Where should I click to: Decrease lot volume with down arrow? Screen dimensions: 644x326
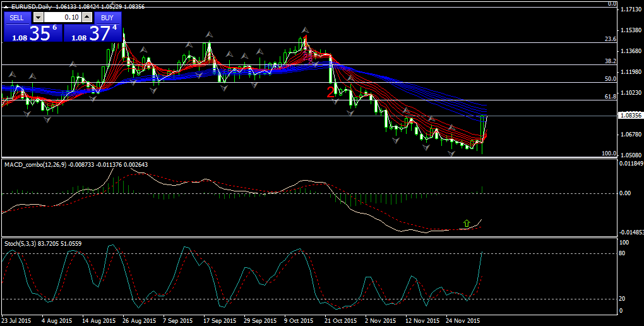click(x=38, y=18)
